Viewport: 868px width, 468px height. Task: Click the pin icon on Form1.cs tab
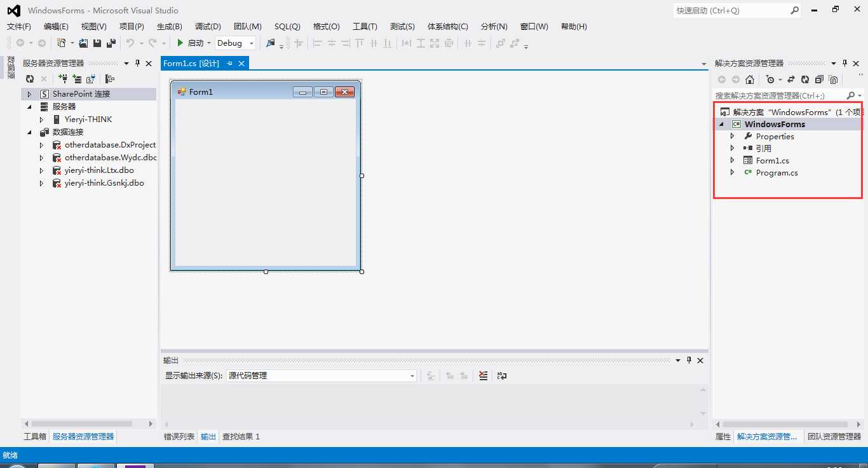tap(230, 64)
